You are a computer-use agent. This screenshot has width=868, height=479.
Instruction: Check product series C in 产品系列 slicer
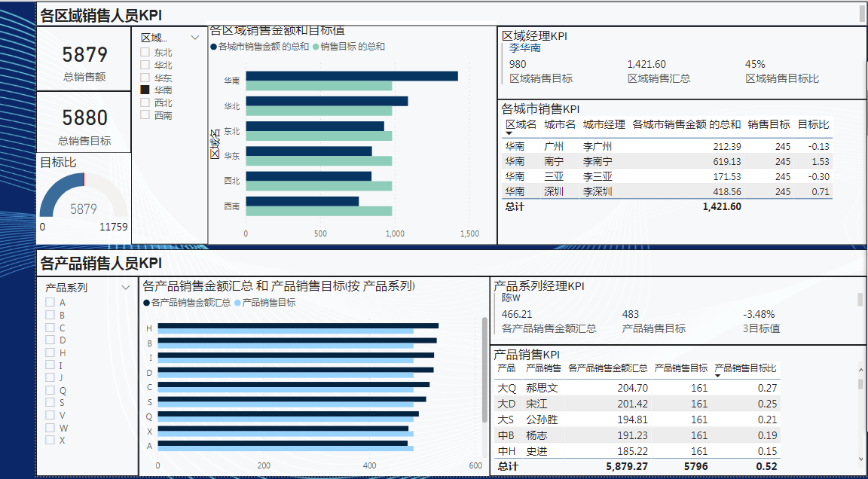click(50, 328)
